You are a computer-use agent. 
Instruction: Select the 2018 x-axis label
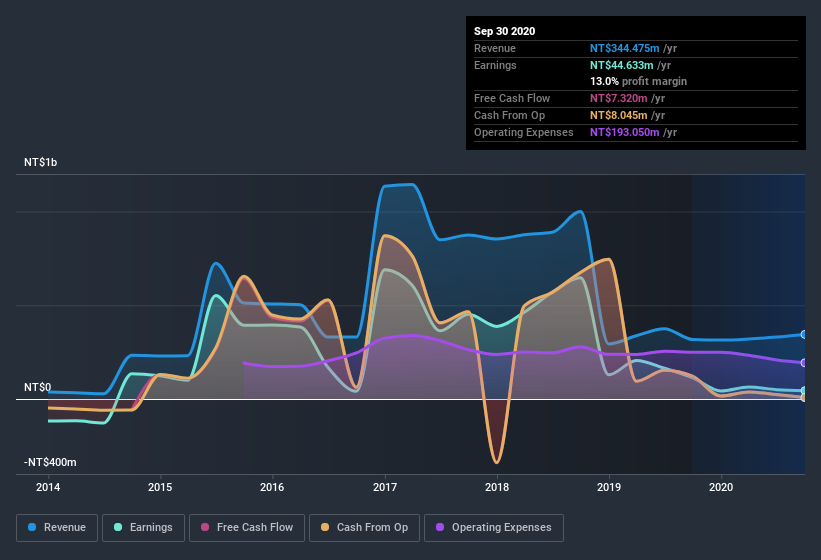[497, 488]
